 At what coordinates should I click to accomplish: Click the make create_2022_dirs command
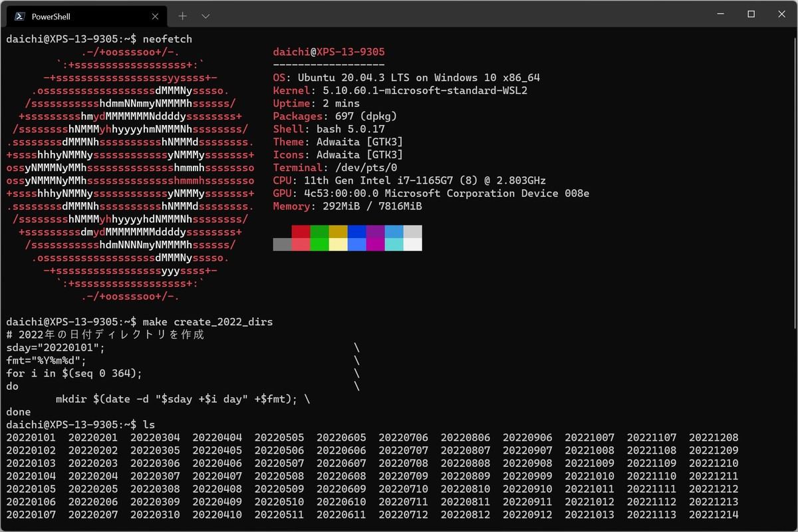pos(207,322)
